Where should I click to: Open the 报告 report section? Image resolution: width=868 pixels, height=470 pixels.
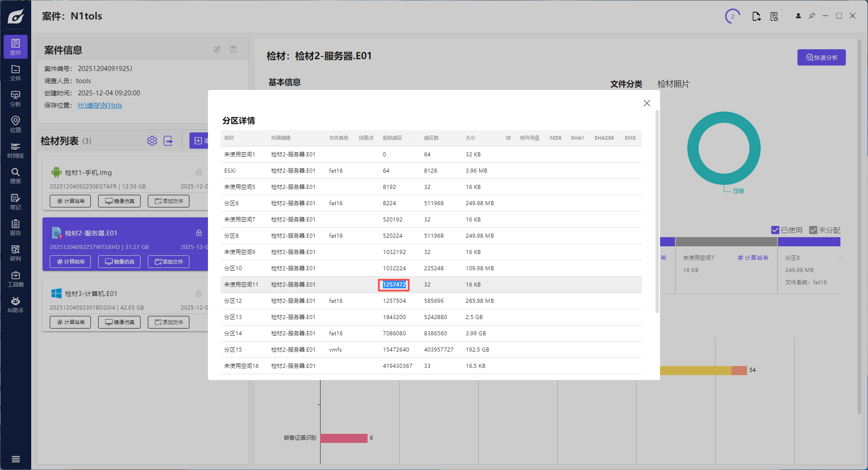click(15, 227)
